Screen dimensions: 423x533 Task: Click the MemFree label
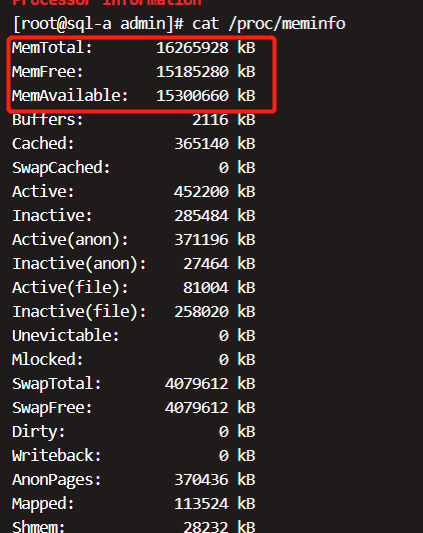point(47,72)
